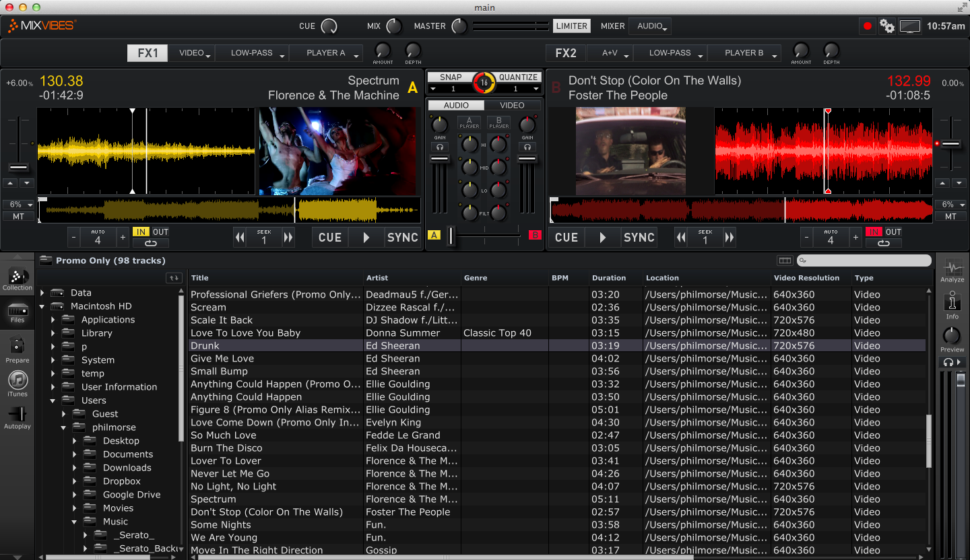Toggle FX1 effect on
This screenshot has height=560, width=970.
(148, 53)
